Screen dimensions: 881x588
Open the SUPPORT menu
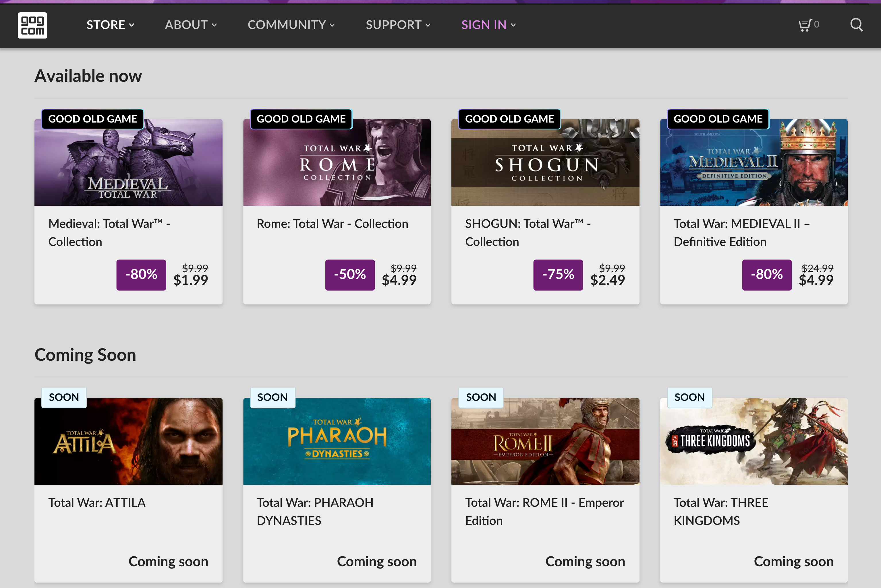pyautogui.click(x=398, y=25)
